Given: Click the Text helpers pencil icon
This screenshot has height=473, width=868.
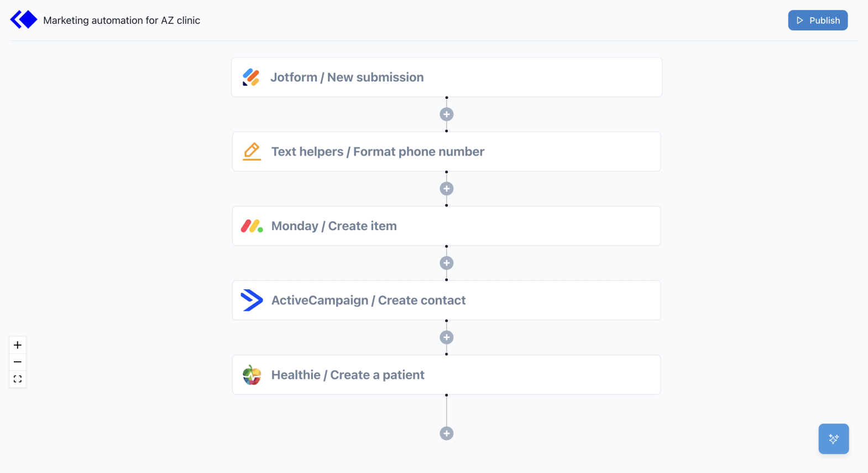Looking at the screenshot, I should [x=252, y=151].
